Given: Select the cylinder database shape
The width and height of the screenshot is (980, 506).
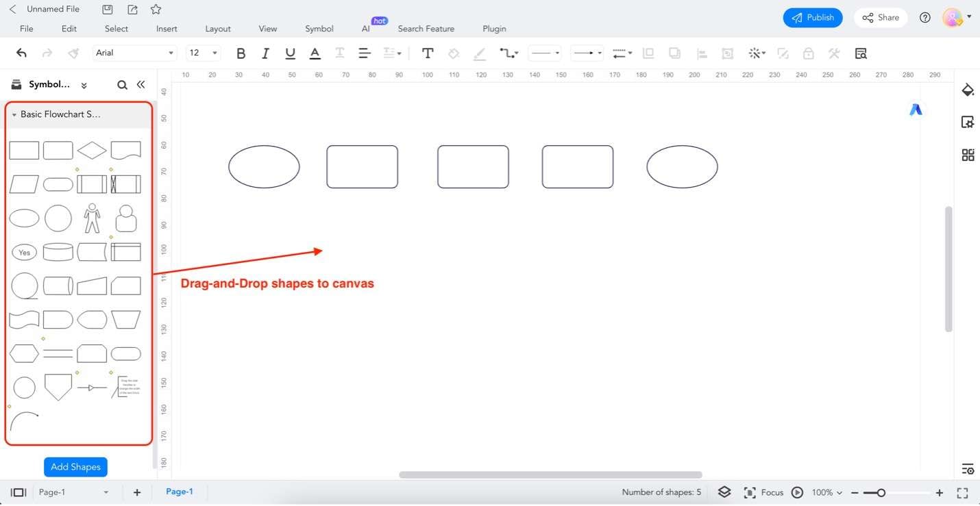Looking at the screenshot, I should click(x=58, y=252).
